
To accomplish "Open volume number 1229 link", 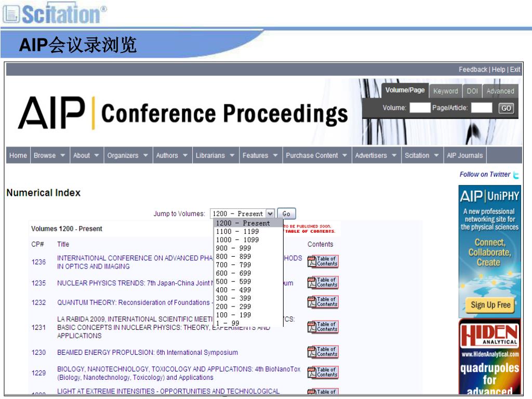I will [38, 373].
